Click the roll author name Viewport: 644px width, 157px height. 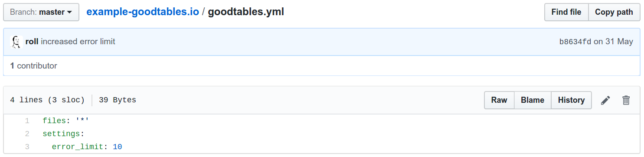pyautogui.click(x=32, y=42)
